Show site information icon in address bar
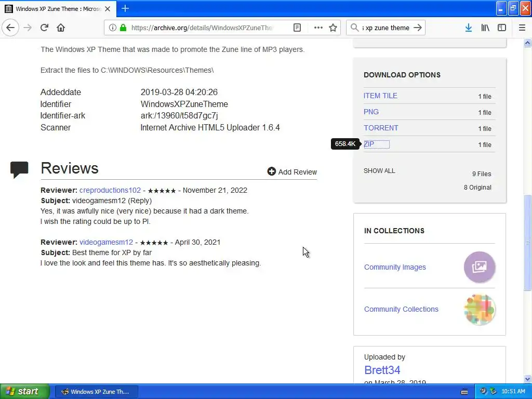 click(x=112, y=28)
